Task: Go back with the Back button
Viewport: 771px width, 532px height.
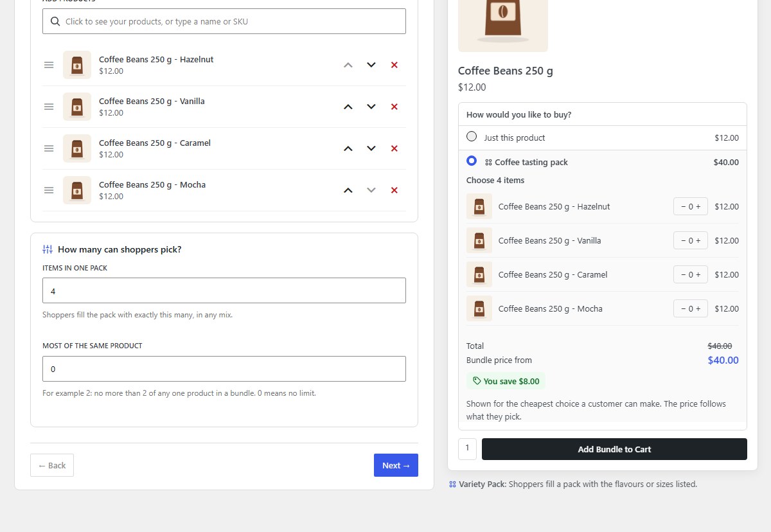Action: point(52,465)
